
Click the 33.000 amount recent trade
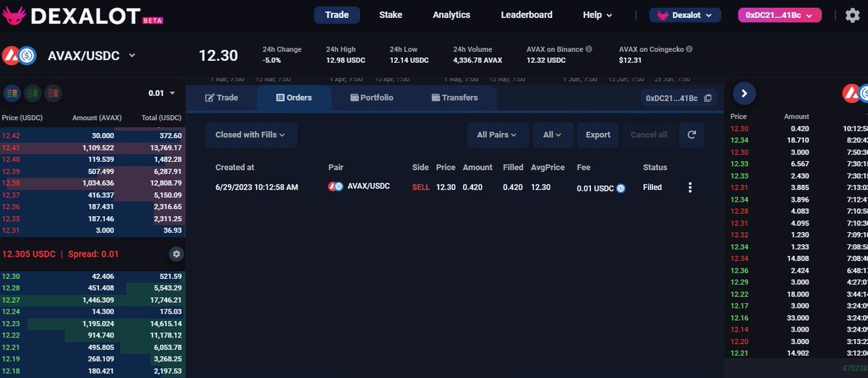tap(796, 317)
